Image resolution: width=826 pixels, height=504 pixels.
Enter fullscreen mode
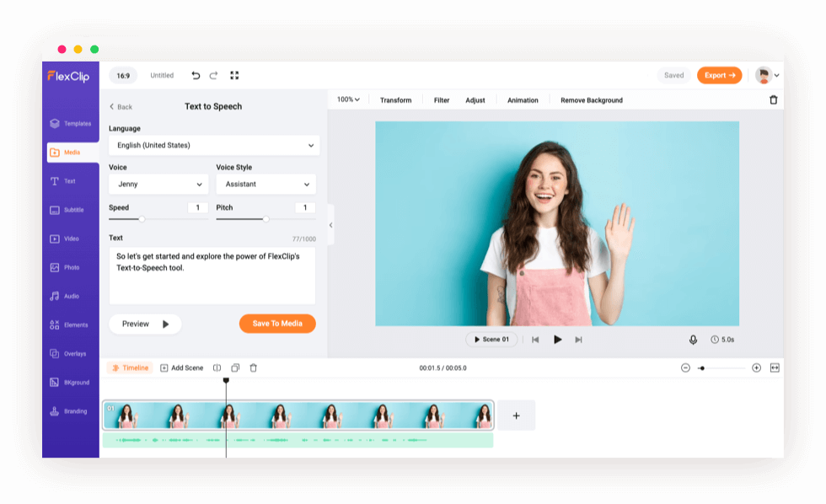tap(234, 75)
